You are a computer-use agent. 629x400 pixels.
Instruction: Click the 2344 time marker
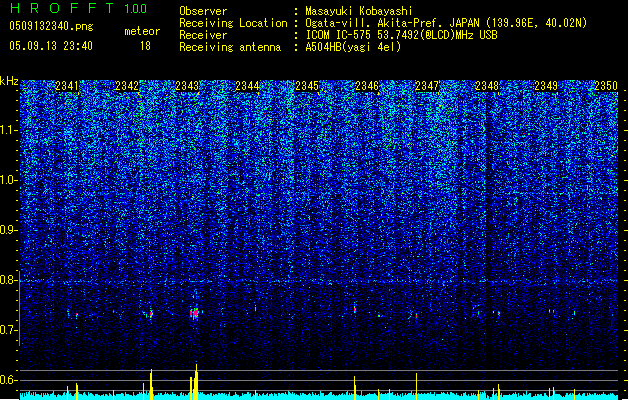247,86
